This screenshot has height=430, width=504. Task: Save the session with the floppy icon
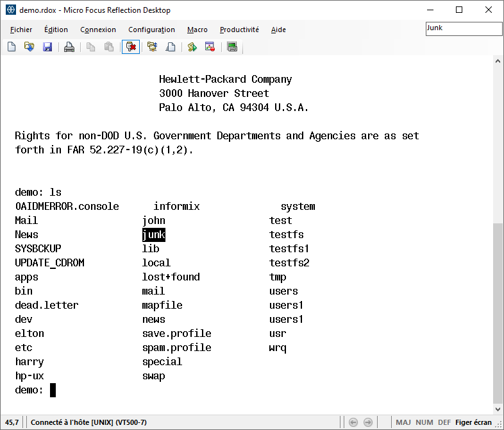(47, 47)
